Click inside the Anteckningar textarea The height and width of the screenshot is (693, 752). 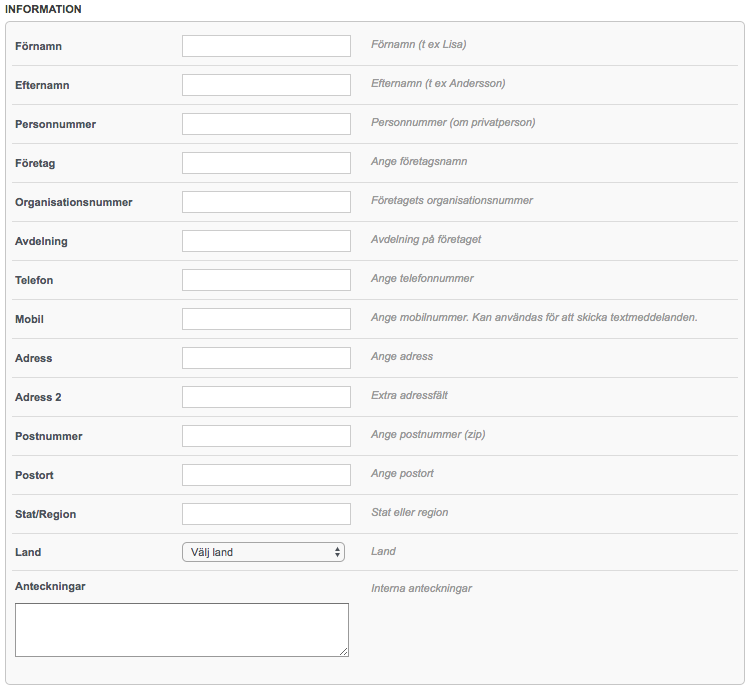[182, 630]
